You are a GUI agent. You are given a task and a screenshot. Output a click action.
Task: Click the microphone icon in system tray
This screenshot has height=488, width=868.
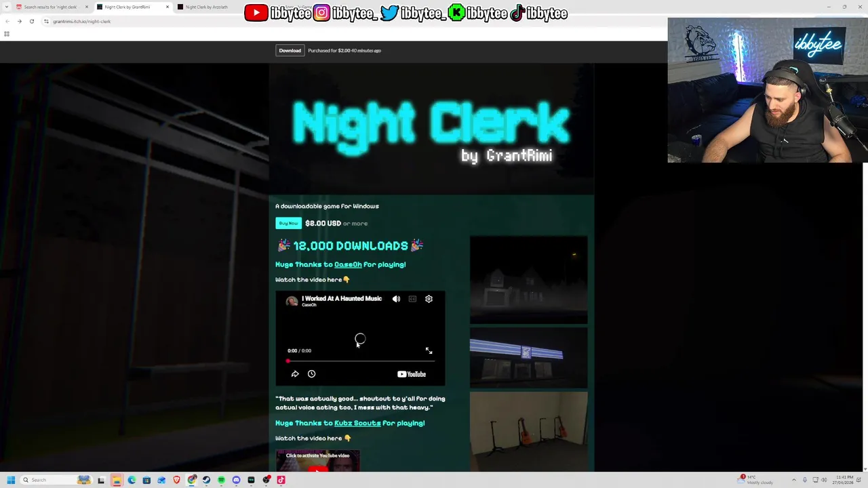(x=805, y=480)
